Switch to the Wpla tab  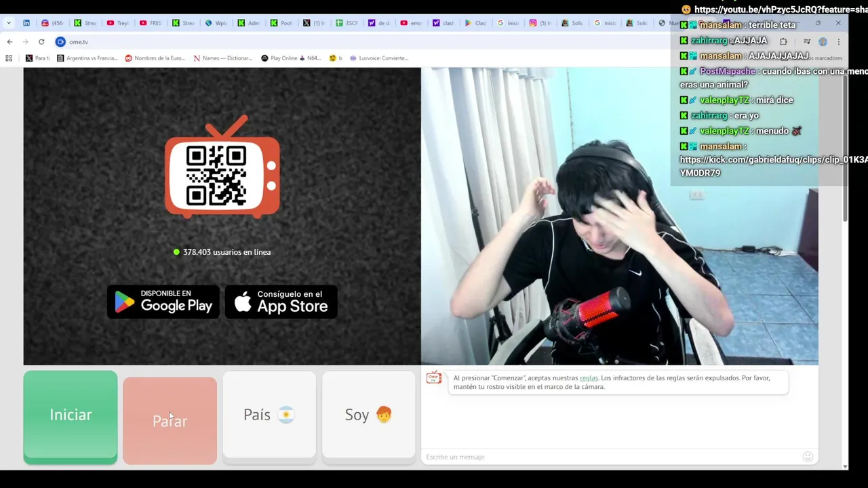pos(215,23)
